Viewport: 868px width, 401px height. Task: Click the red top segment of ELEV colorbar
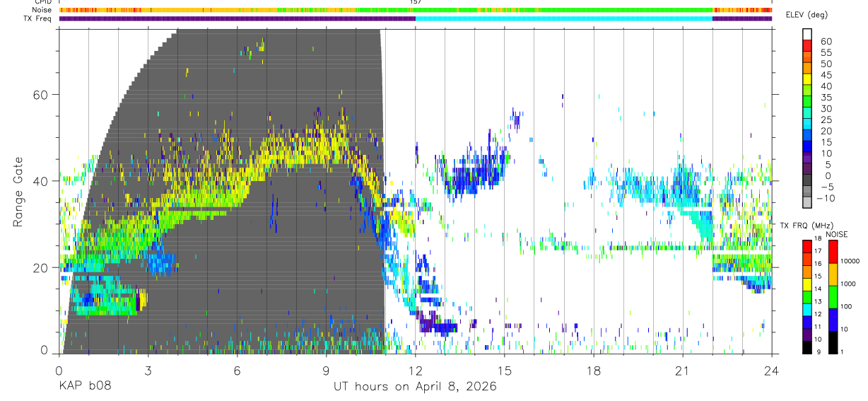[x=807, y=42]
